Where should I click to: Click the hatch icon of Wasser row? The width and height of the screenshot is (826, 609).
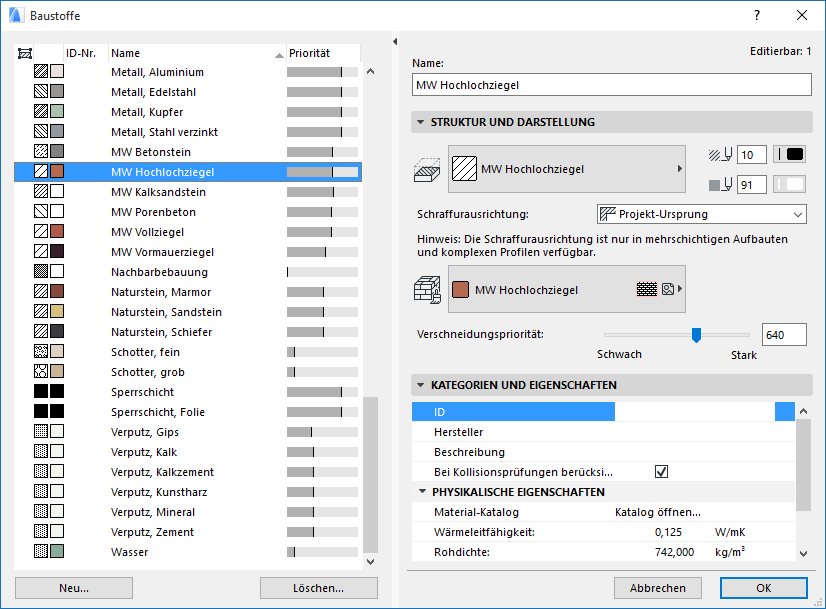click(x=41, y=552)
